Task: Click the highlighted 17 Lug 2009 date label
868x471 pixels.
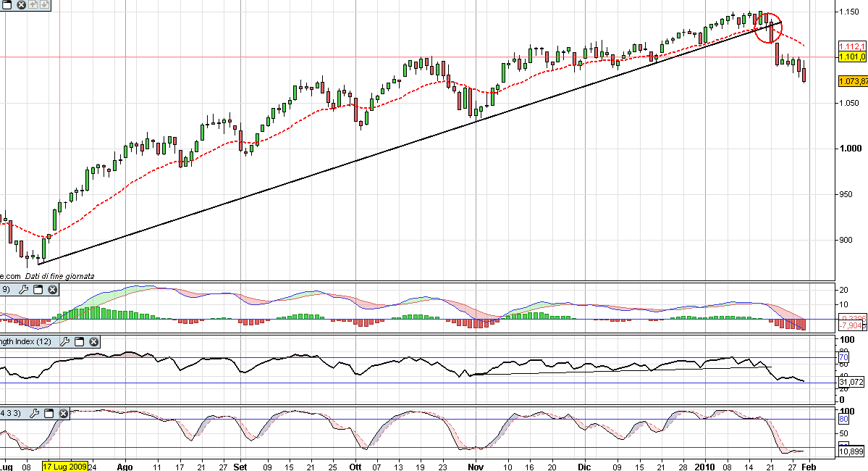Action: pyautogui.click(x=64, y=466)
